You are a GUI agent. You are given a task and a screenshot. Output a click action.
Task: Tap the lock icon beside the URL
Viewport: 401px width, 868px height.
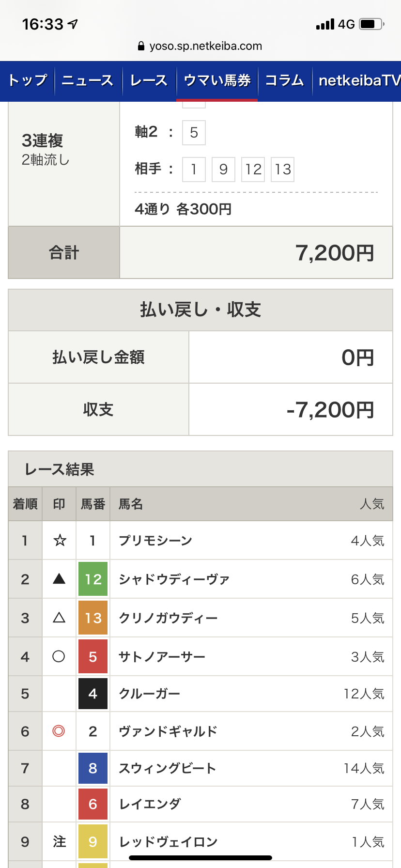(141, 46)
